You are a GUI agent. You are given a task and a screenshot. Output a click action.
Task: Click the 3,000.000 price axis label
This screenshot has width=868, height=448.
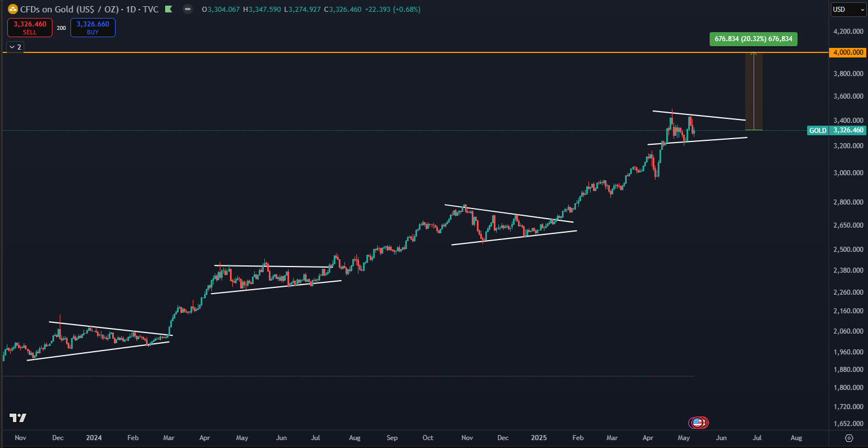848,173
